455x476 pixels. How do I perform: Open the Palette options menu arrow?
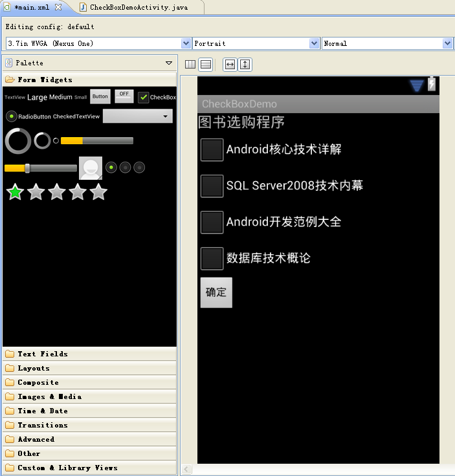pos(169,63)
